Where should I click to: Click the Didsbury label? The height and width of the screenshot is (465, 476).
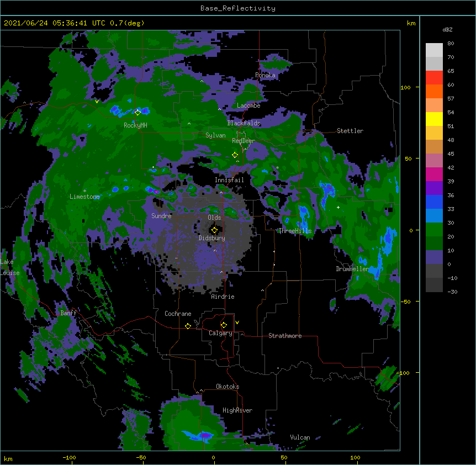(212, 238)
